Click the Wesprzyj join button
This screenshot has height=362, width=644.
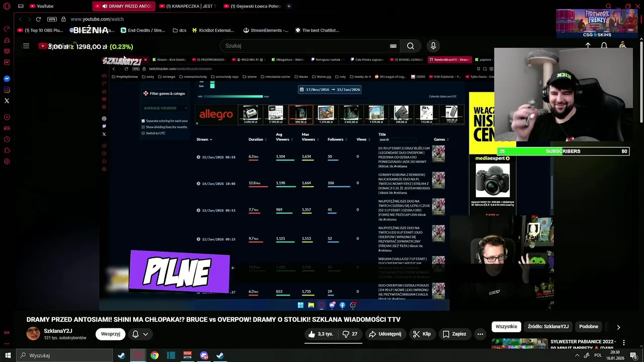pos(110,334)
